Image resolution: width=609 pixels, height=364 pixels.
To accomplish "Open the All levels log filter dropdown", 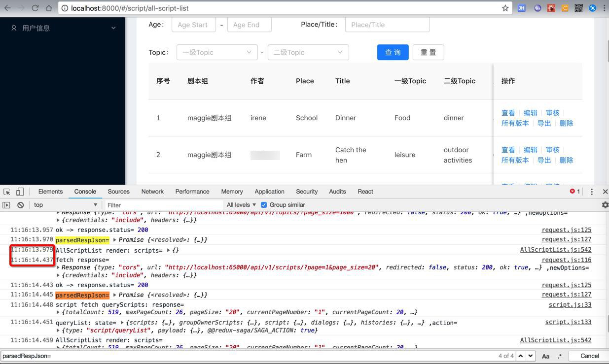I will click(x=241, y=205).
